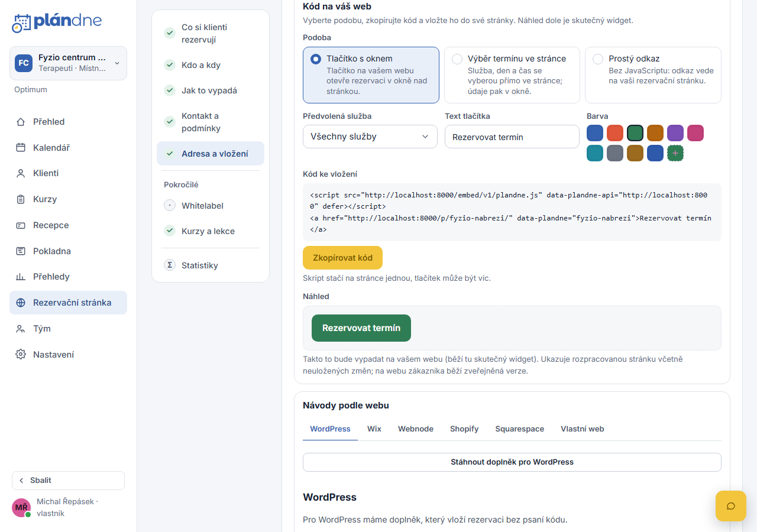757x532 pixels.
Task: Pick the purple color swatch
Action: click(675, 133)
